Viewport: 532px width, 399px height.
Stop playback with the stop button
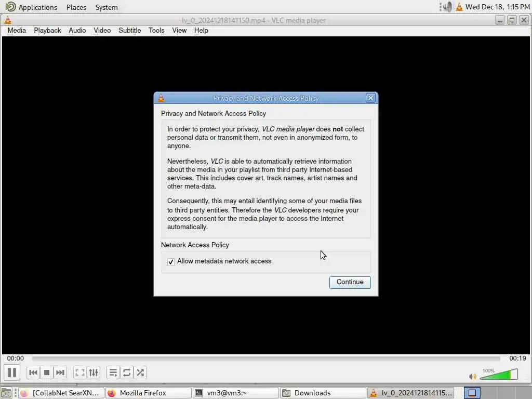tap(47, 373)
